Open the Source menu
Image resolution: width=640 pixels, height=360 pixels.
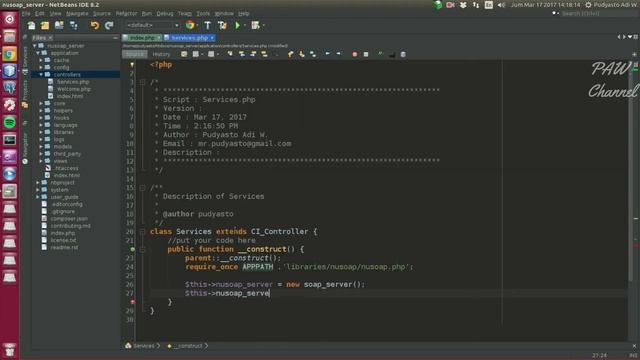[x=102, y=13]
